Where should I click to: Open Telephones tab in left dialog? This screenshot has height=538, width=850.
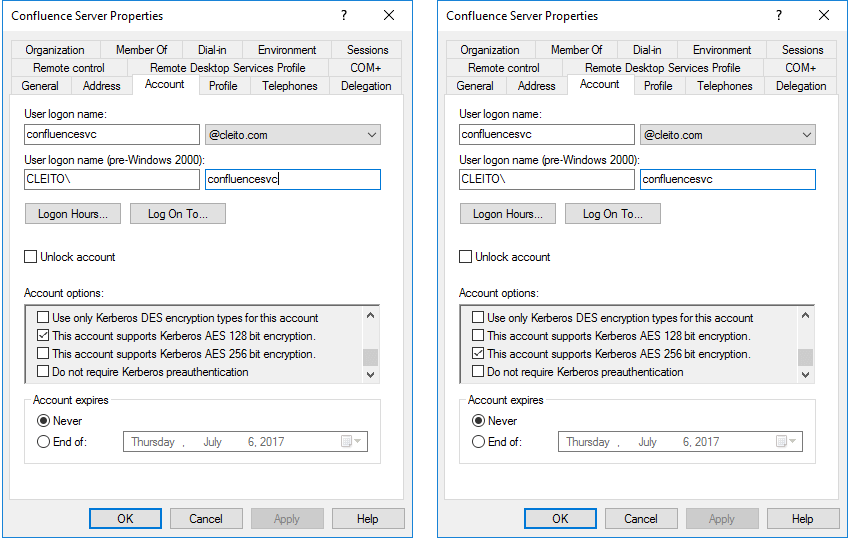click(x=290, y=86)
